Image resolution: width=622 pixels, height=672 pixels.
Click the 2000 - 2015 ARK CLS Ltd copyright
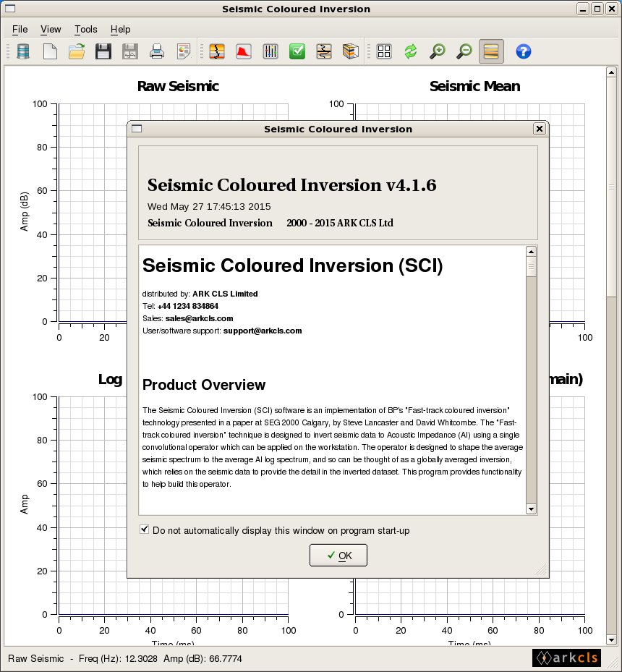pos(340,223)
